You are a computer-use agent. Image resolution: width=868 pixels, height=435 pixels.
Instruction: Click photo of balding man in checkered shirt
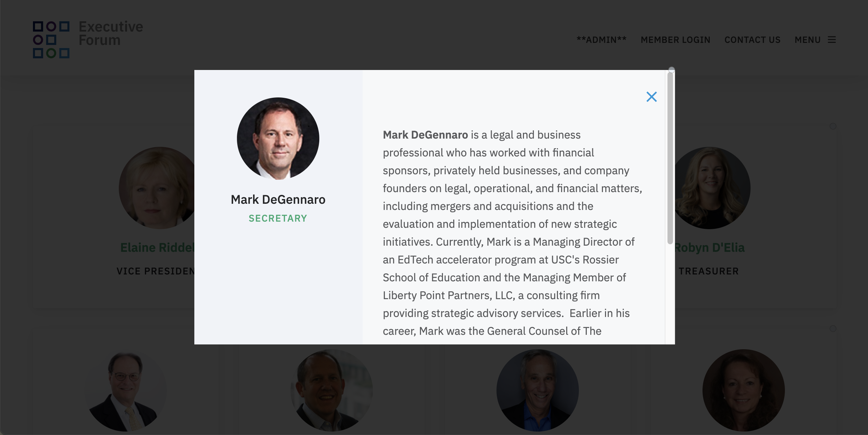[331, 390]
